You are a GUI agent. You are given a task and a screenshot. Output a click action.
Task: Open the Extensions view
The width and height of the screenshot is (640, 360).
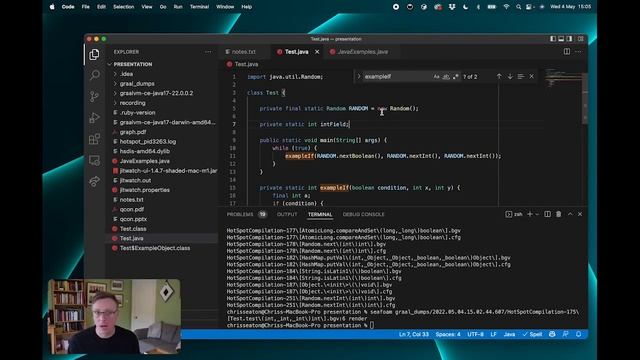pos(94,139)
